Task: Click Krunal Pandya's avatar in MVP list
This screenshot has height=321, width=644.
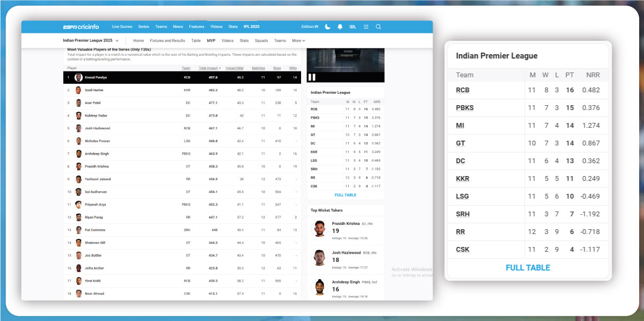Action: click(78, 77)
